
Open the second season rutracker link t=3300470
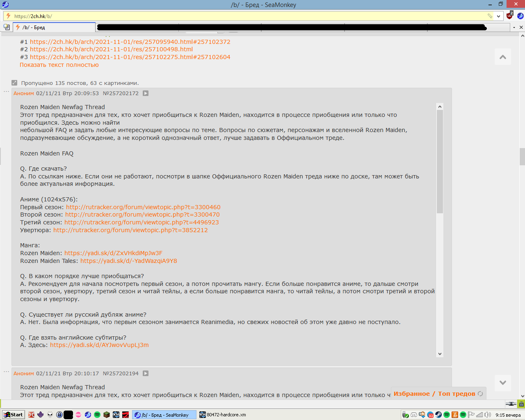(x=142, y=215)
